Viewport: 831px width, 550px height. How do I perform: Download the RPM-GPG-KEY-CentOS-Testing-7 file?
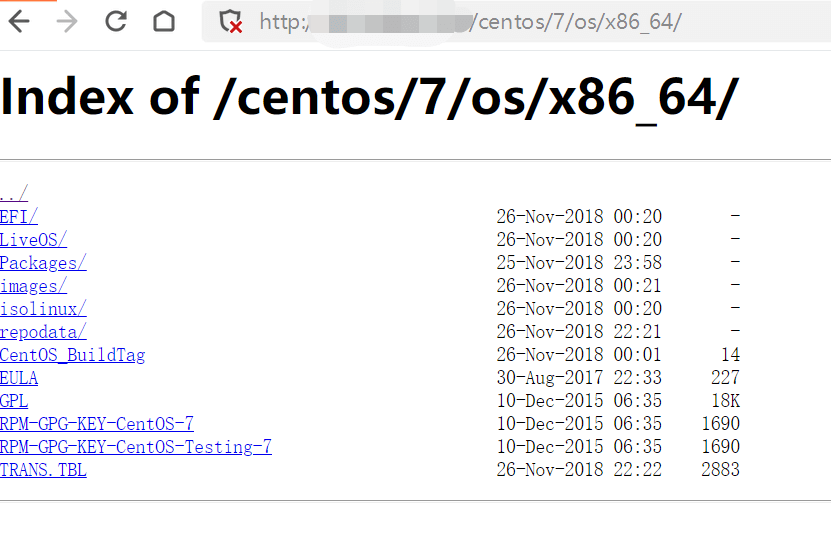point(136,447)
